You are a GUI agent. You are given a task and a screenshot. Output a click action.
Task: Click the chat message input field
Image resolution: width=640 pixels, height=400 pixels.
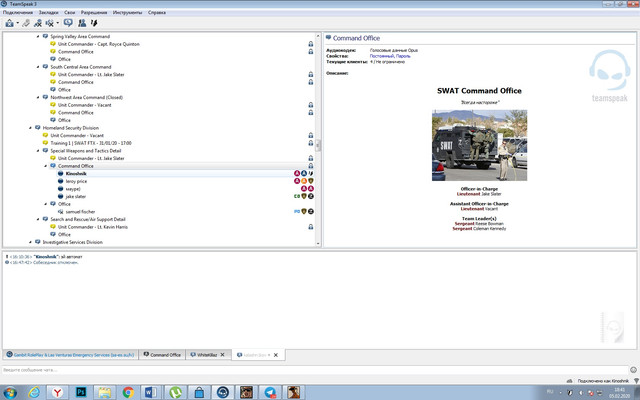pos(315,370)
